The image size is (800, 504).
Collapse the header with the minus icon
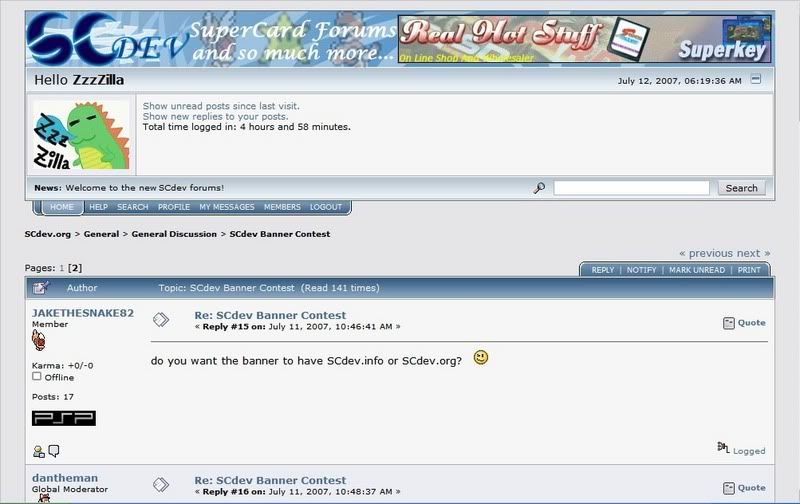(756, 80)
